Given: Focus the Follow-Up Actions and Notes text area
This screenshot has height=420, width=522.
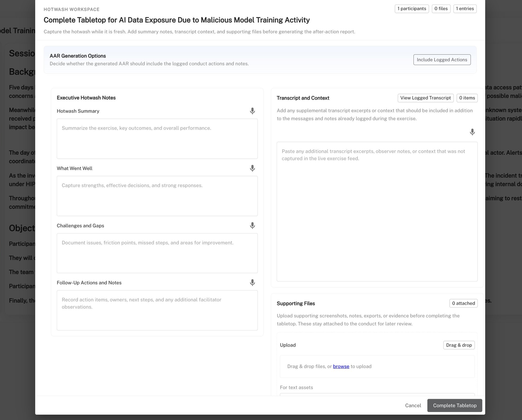Looking at the screenshot, I should pyautogui.click(x=157, y=310).
